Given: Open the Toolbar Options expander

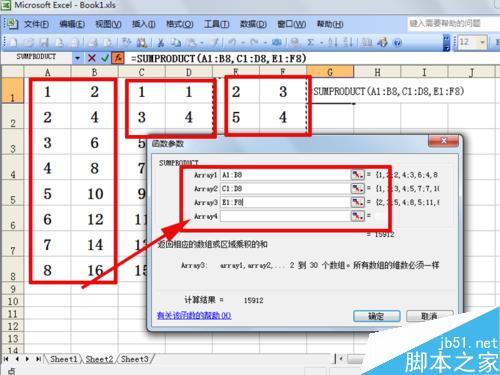Looking at the screenshot, I should pyautogui.click(x=447, y=43).
